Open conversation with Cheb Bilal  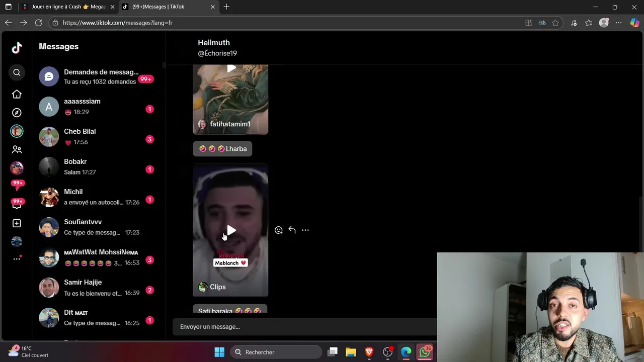(x=97, y=137)
